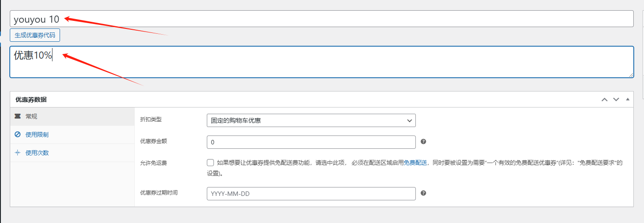The image size is (644, 223).
Task: Move 优惠券数据 panel up with arrow
Action: [604, 100]
